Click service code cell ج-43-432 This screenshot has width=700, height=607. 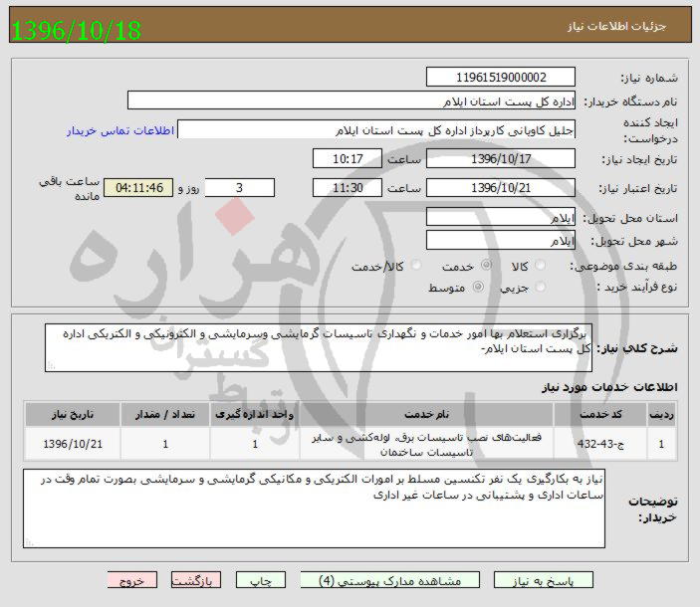point(600,444)
